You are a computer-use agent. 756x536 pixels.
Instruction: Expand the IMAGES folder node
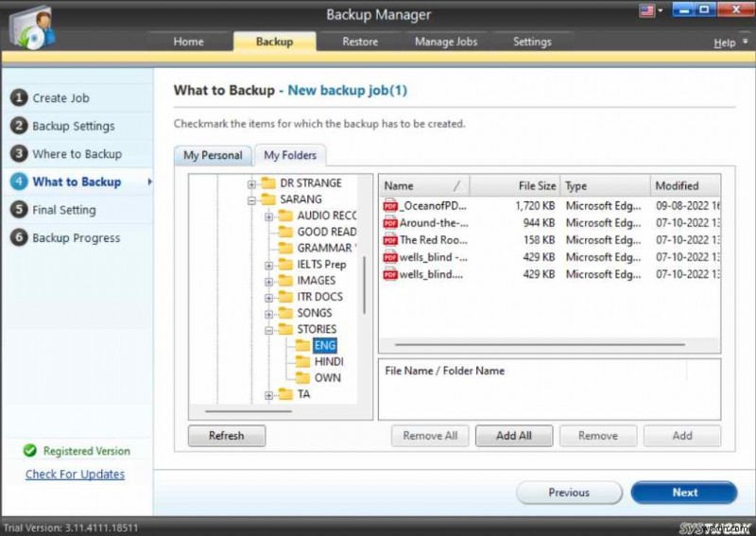point(269,282)
